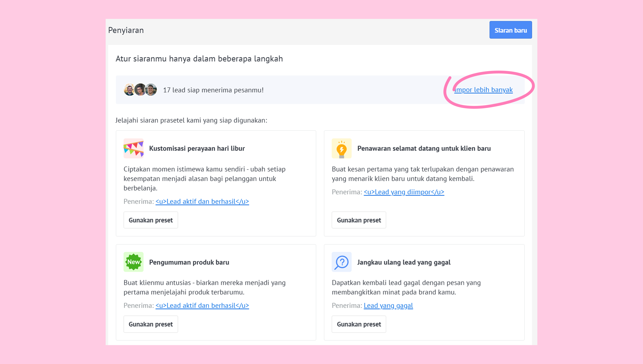Select the Pengumuman produk baru heading
The width and height of the screenshot is (643, 364).
point(189,262)
